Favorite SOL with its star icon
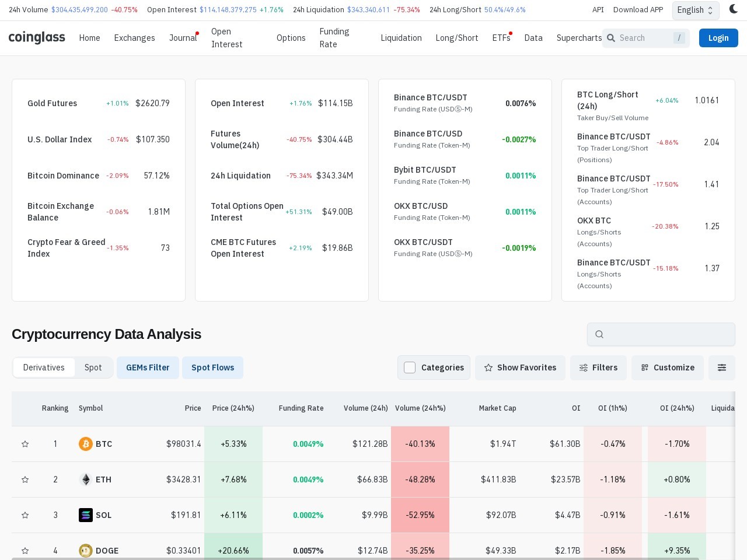Image resolution: width=747 pixels, height=560 pixels. (25, 515)
